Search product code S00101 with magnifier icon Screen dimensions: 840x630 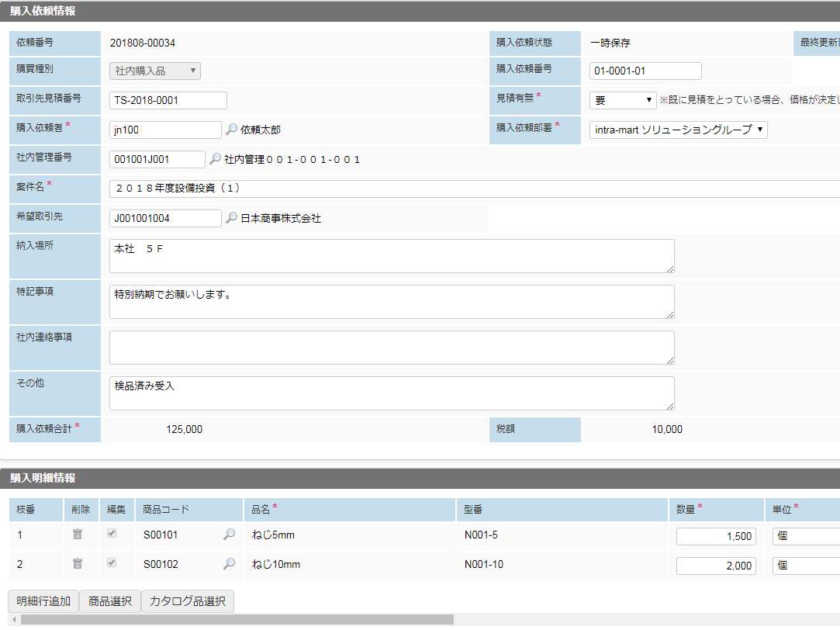click(229, 535)
